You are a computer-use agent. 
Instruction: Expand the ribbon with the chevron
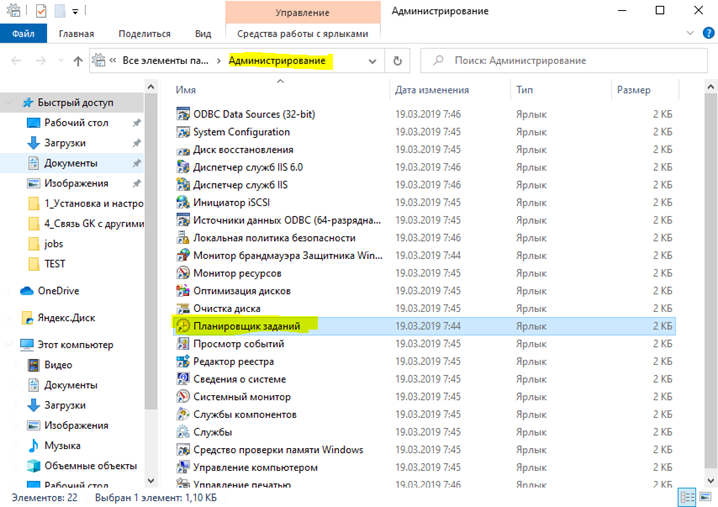pos(690,33)
